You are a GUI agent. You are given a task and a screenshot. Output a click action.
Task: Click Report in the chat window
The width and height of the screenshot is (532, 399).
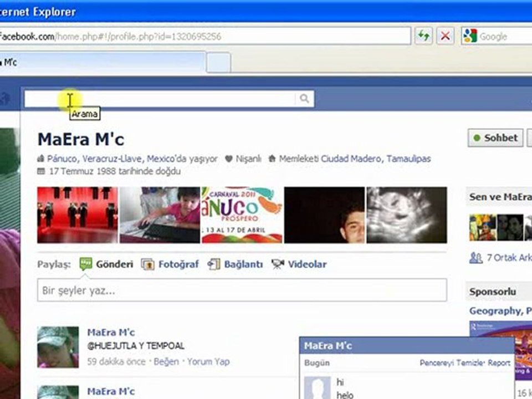pyautogui.click(x=499, y=362)
